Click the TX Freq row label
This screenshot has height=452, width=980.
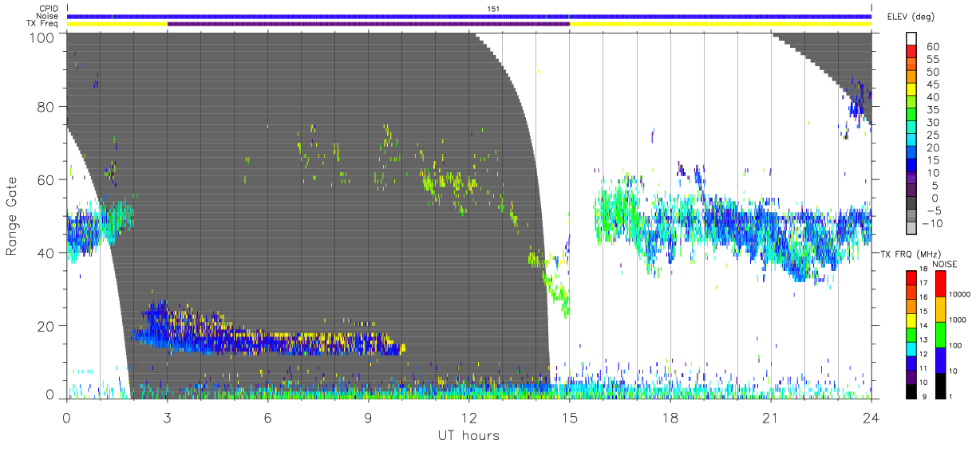click(44, 24)
